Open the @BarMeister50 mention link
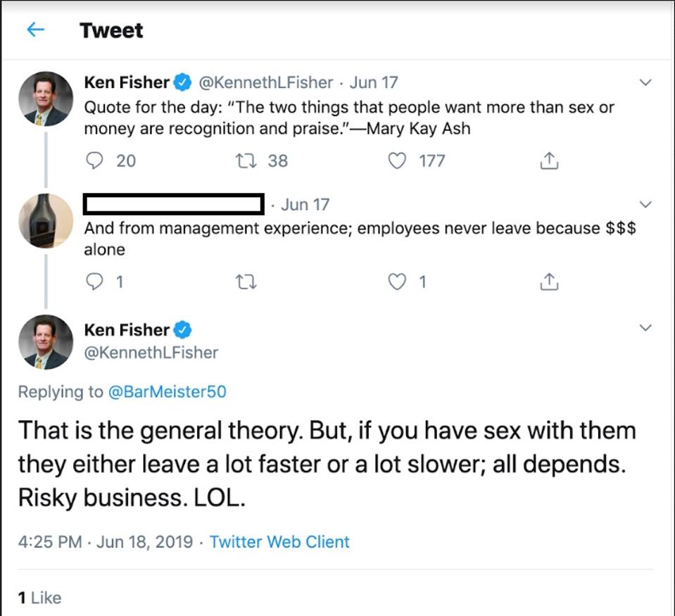This screenshot has height=616, width=675. [x=167, y=391]
